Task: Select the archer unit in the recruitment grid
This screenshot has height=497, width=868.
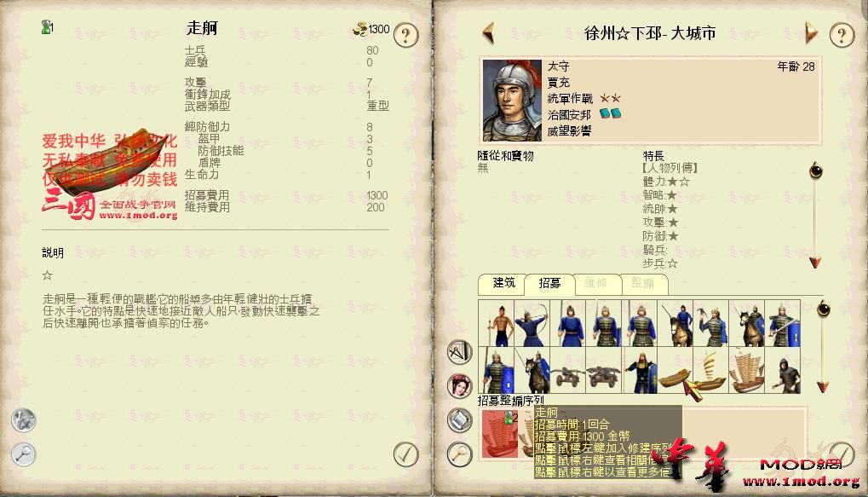Action: click(x=532, y=324)
